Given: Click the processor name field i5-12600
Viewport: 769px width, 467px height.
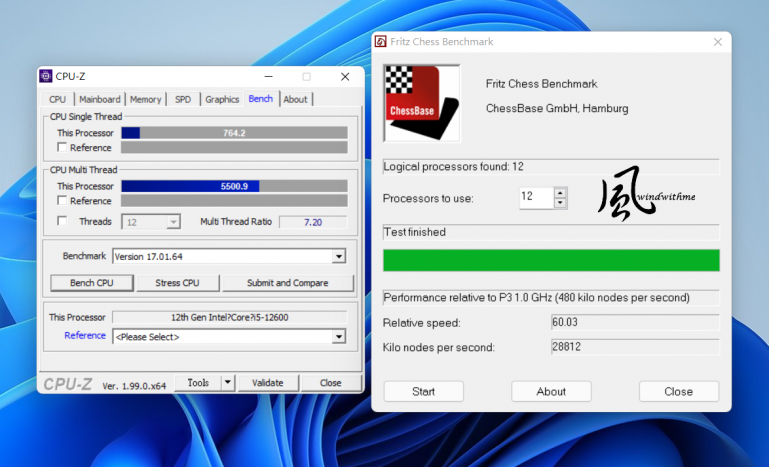Looking at the screenshot, I should (x=230, y=317).
